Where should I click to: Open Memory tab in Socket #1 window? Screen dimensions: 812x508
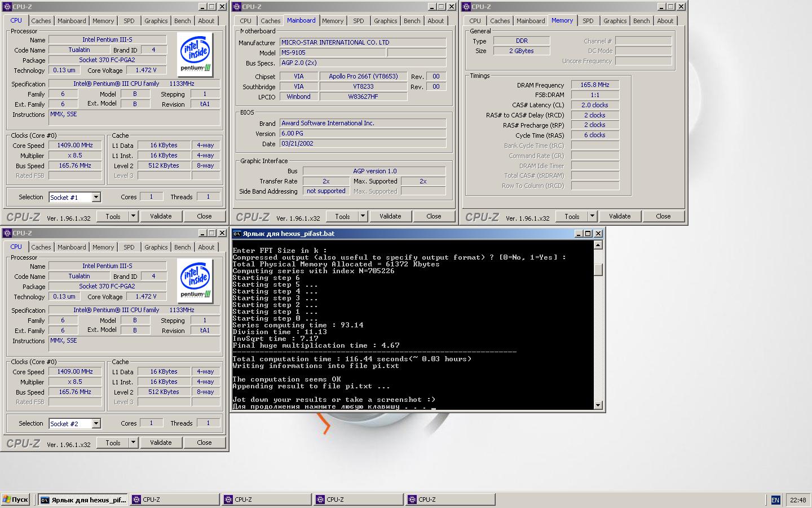103,21
